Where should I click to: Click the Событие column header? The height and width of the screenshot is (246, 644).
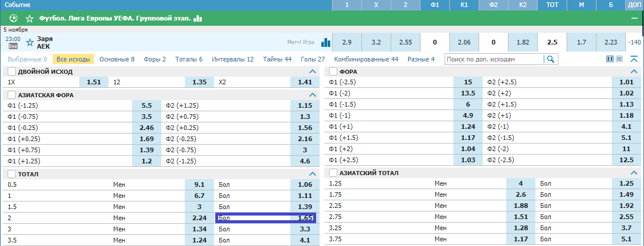click(x=16, y=5)
